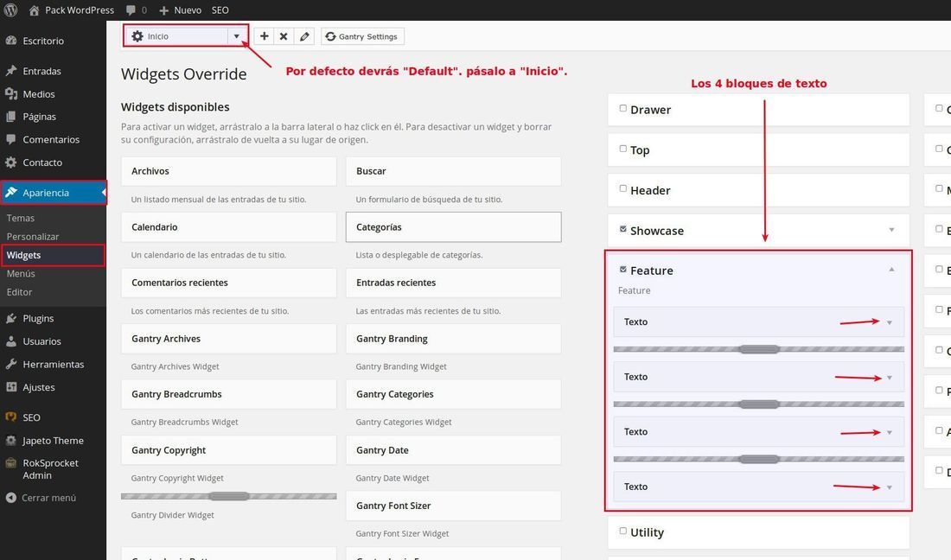
Task: Toggle the Utility position checkbox
Action: 622,531
